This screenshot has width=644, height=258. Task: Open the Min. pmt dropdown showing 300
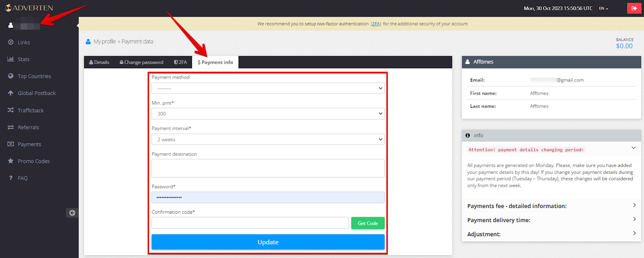268,114
